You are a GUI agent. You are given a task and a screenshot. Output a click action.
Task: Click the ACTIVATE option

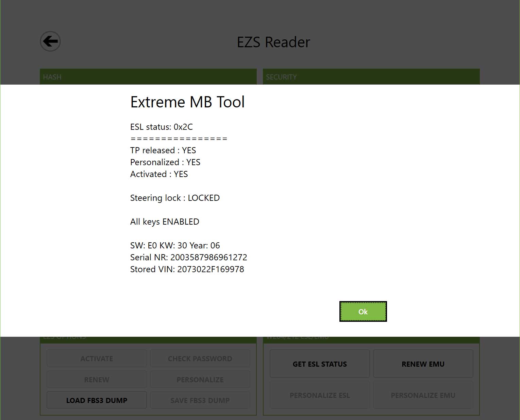coord(96,358)
